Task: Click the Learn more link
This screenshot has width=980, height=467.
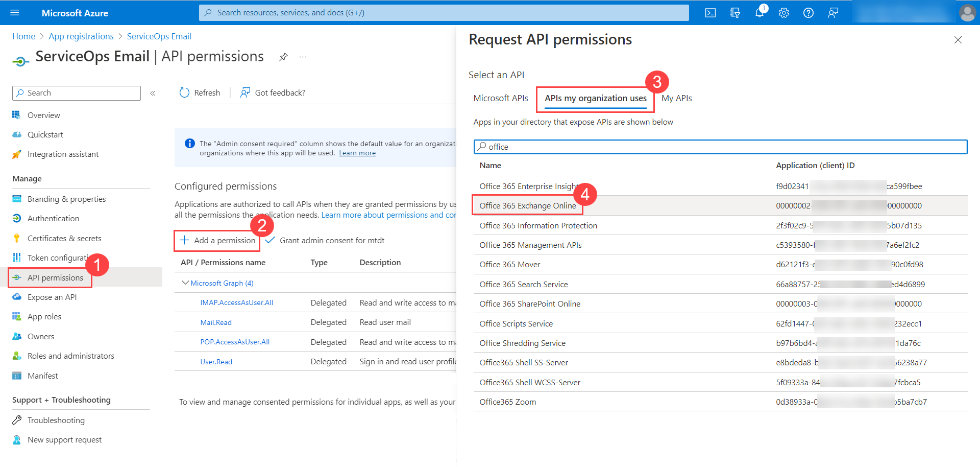Action: tap(357, 153)
